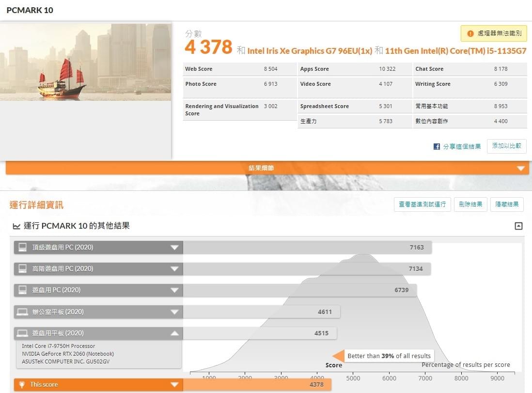This screenshot has width=532, height=393.
Task: Expand the 遊戲用 PC (2020) row
Action: click(x=174, y=290)
